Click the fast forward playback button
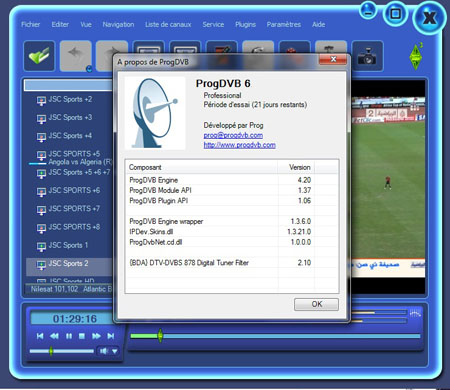 (96, 336)
